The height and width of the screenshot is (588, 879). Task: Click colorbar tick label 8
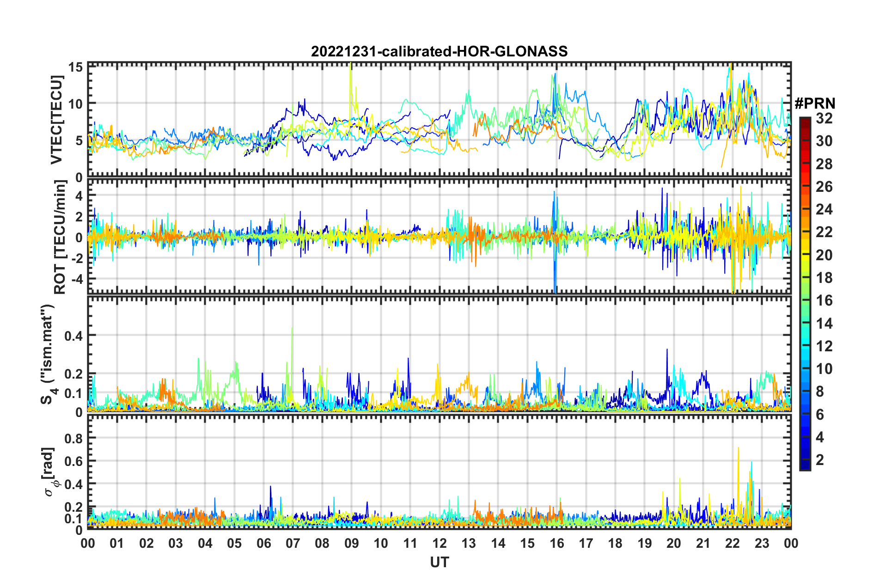[820, 392]
